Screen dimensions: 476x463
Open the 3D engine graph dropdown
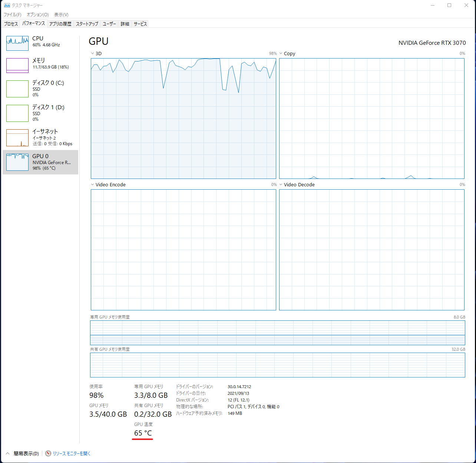(92, 54)
